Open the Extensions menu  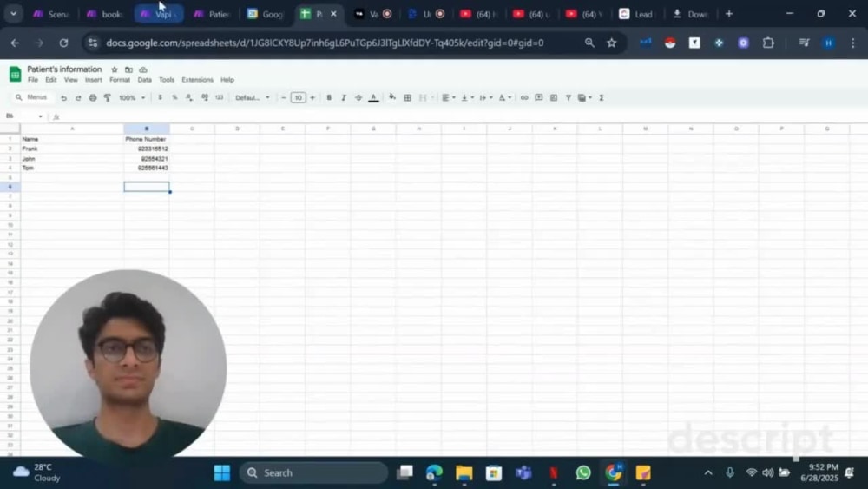point(197,80)
